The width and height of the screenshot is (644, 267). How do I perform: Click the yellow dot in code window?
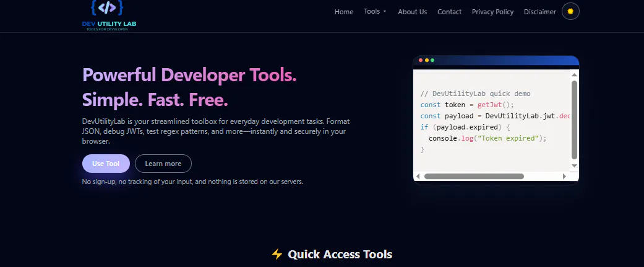(427, 61)
